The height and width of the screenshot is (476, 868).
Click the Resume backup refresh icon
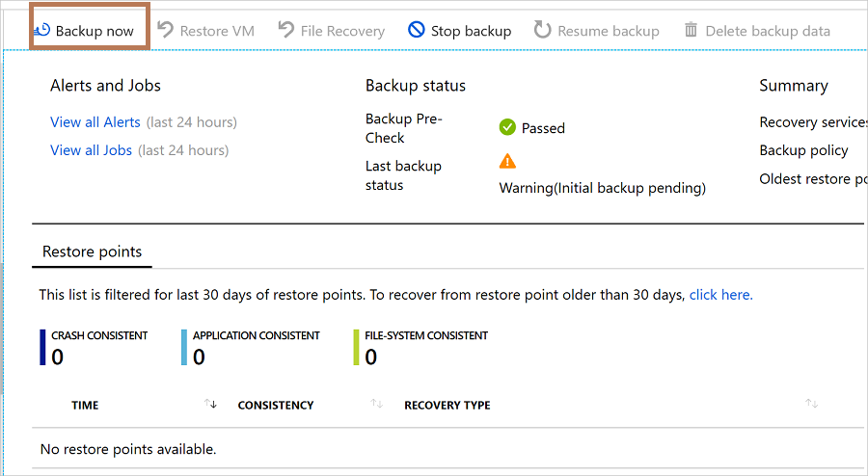pos(543,30)
